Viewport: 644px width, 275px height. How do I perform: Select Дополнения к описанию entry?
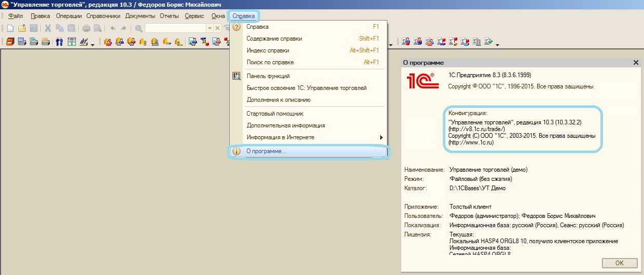(308, 100)
